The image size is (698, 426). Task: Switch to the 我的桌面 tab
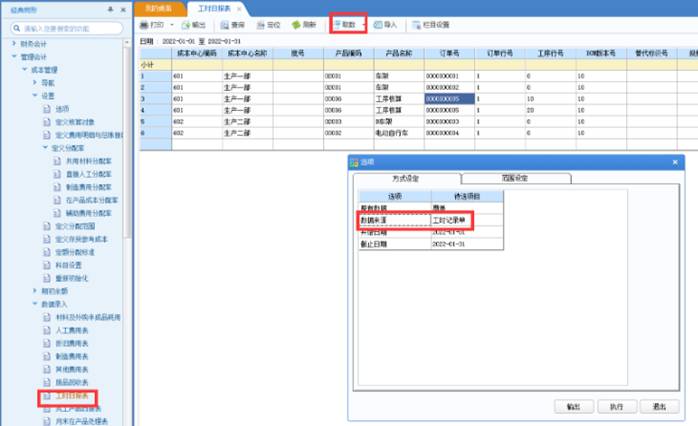coord(157,7)
